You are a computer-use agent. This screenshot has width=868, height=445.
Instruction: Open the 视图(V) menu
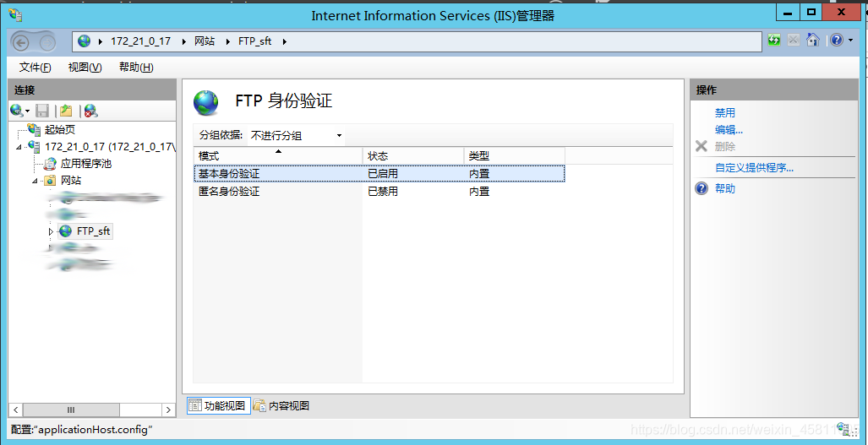(x=85, y=68)
